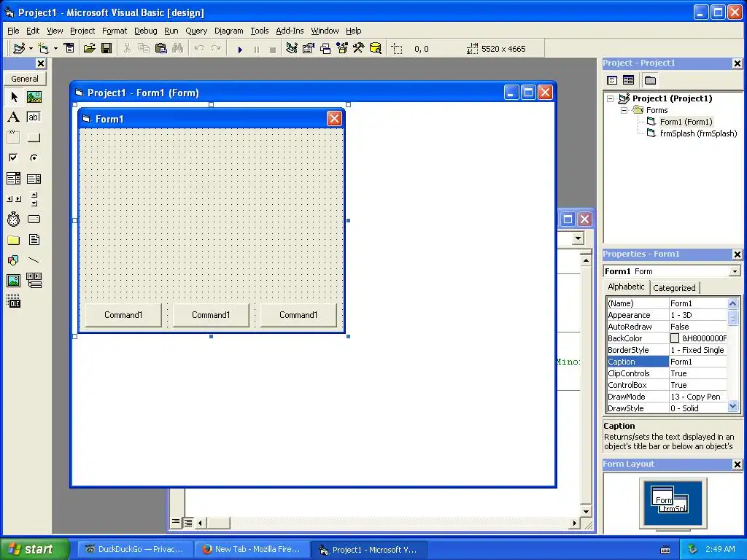Start the program with Run button

coord(240,49)
